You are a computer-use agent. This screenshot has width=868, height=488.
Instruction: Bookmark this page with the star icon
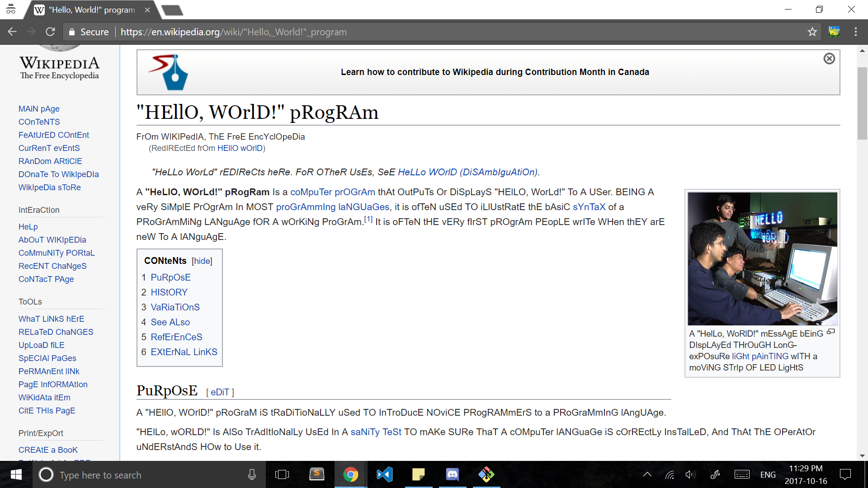pos(812,32)
